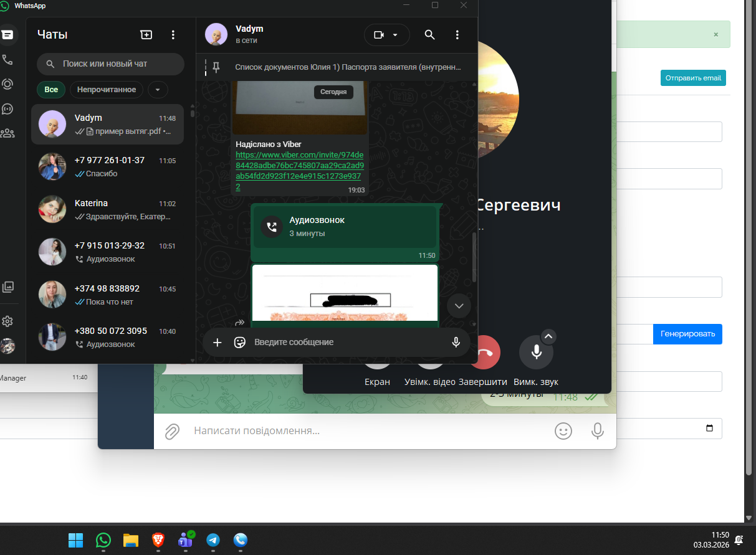Viewport: 756px width, 555px height.
Task: Open the Chats icon in WhatsApp sidebar
Action: [x=7, y=35]
